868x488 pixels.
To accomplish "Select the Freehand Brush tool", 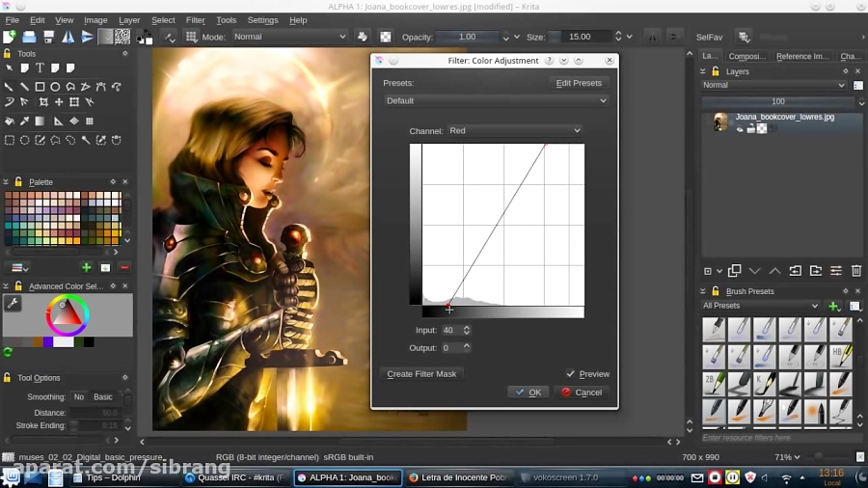I will pyautogui.click(x=10, y=87).
